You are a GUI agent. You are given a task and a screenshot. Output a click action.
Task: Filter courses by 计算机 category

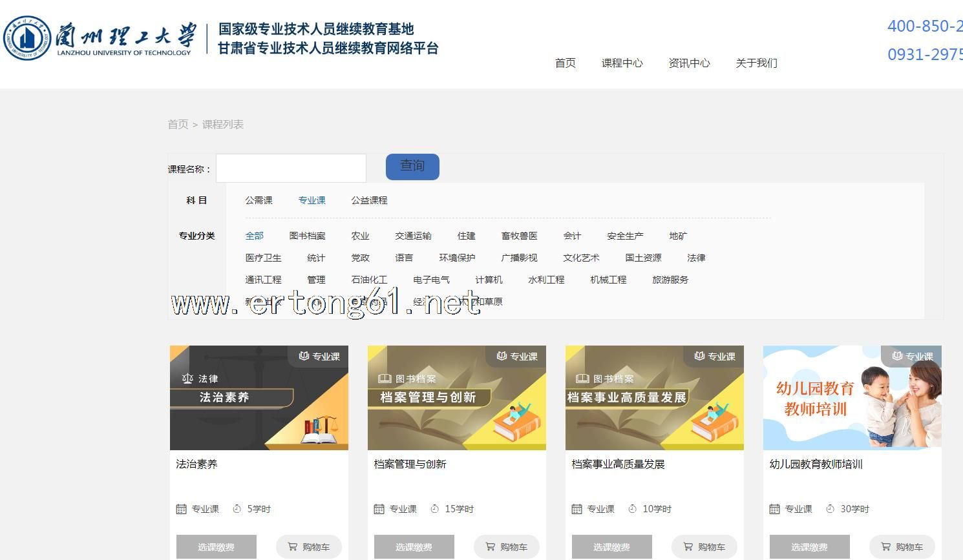point(489,280)
